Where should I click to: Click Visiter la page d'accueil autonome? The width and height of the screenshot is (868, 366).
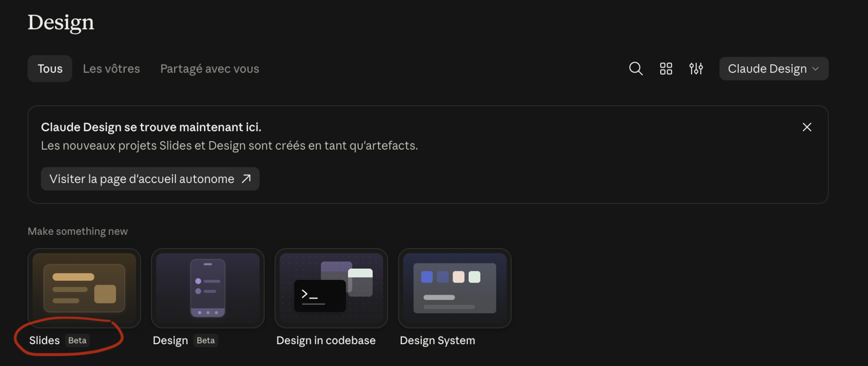[x=150, y=179]
